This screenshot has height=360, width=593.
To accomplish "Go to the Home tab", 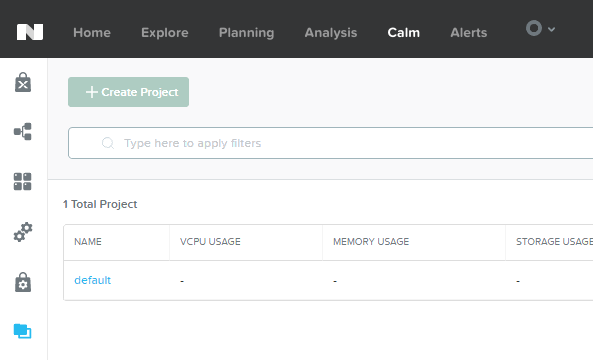I will point(92,33).
